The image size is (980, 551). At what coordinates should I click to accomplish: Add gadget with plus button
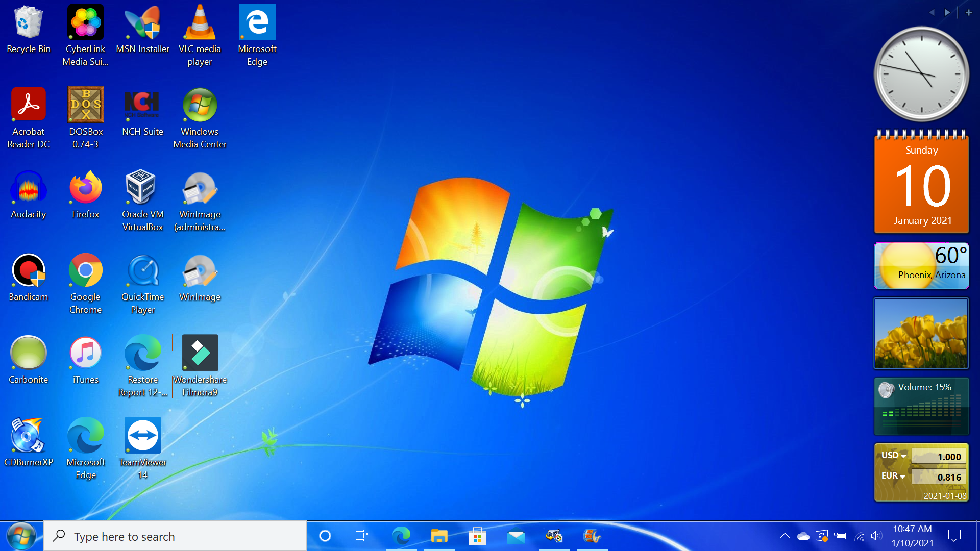point(968,12)
